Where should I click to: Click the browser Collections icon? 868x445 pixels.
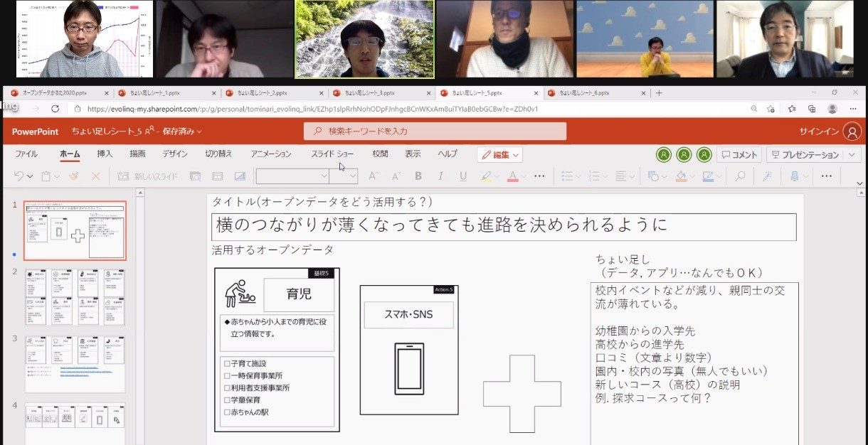pos(812,109)
